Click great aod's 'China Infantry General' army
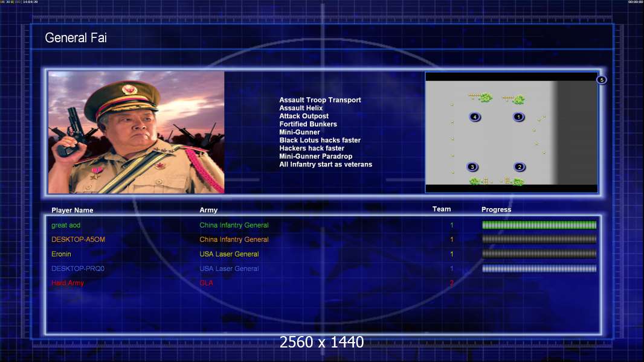The image size is (644, 362). point(234,225)
